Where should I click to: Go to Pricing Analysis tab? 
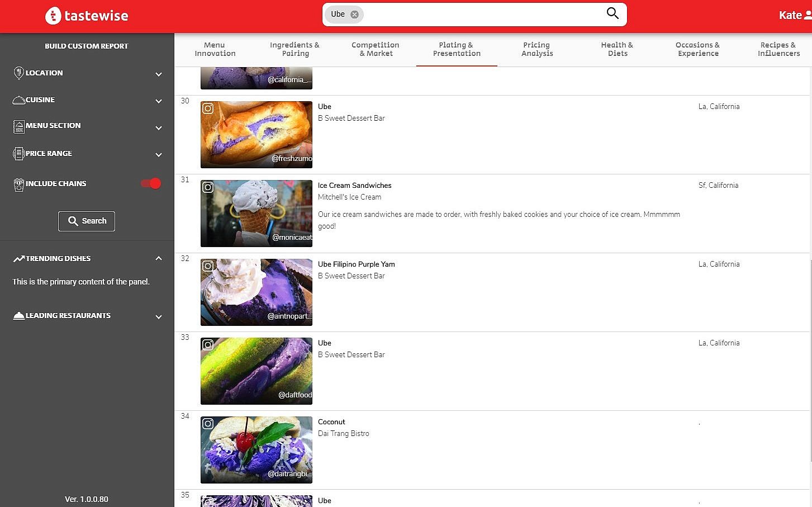click(x=537, y=49)
